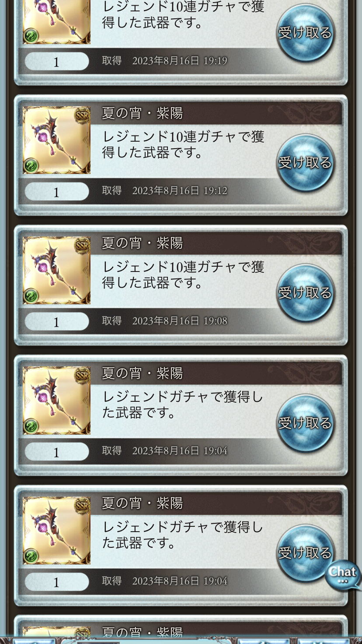
Task: Claim the 受け取る button beside the Chat bubble
Action: [x=306, y=553]
